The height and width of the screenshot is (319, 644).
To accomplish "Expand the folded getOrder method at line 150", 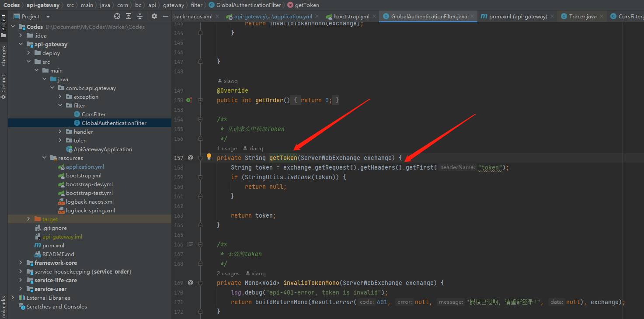I will [x=200, y=100].
